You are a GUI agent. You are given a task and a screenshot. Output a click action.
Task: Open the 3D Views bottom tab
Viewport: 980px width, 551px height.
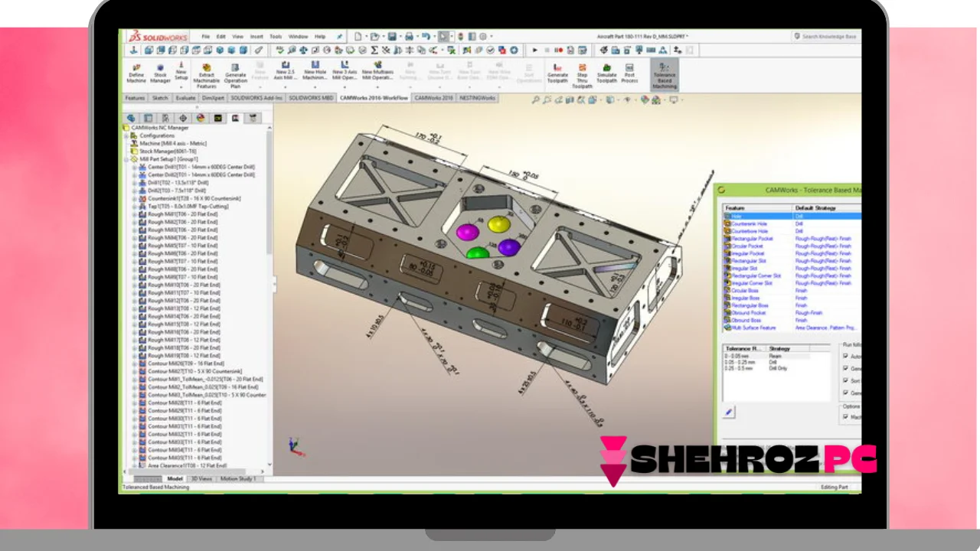[201, 478]
